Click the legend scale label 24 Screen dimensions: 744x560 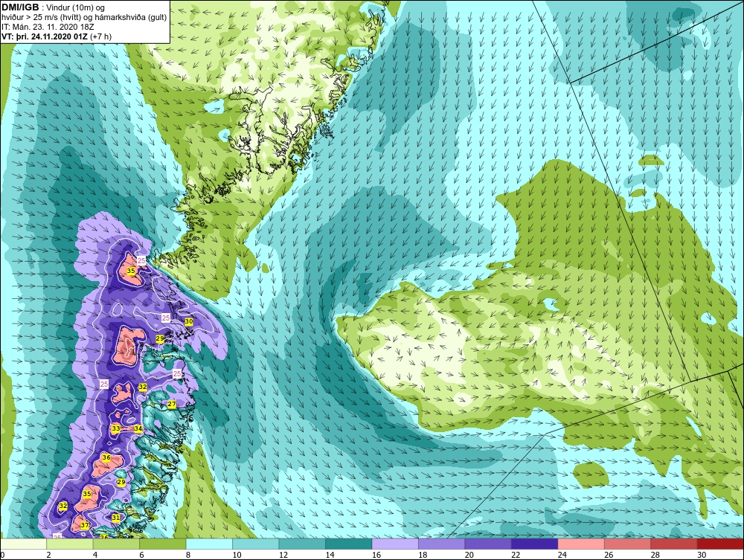tap(562, 555)
